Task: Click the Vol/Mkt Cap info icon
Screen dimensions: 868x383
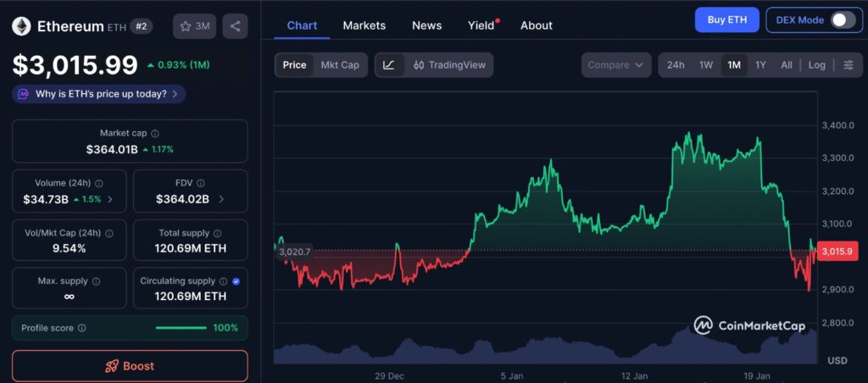Action: point(109,234)
